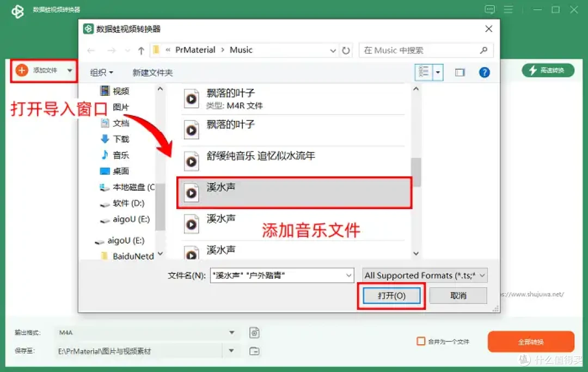588x372 pixels.
Task: Click the search magnifier icon
Action: point(484,50)
